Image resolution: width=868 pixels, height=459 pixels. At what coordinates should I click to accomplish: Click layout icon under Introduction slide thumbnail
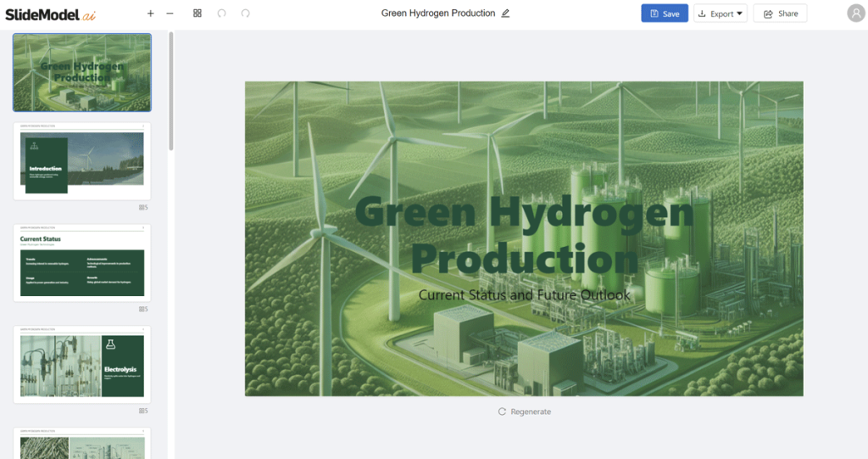pos(143,207)
